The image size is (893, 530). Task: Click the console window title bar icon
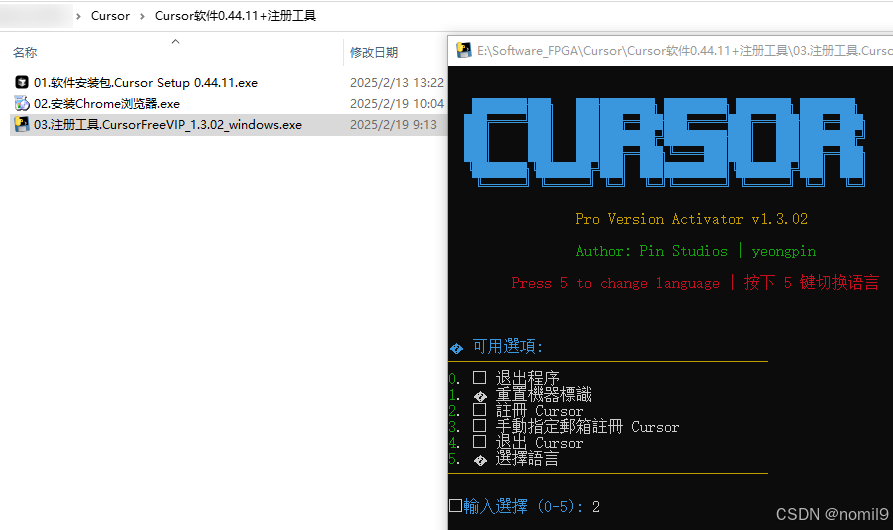pos(464,51)
